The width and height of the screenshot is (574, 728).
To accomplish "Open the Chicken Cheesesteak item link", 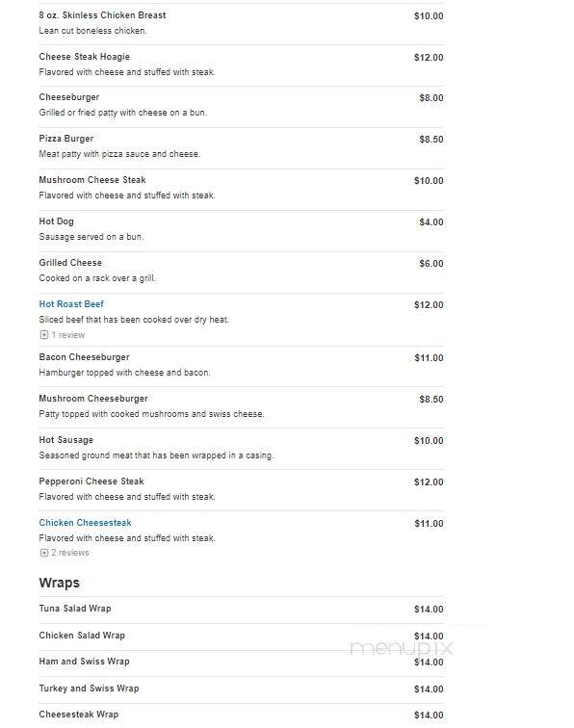I will tap(85, 523).
